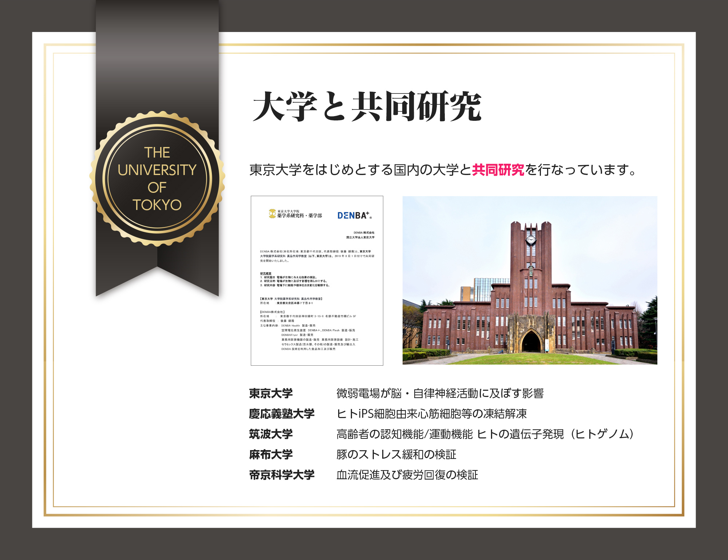This screenshot has height=560, width=728.
Task: Click 豚のストレス緩和の検証 text
Action: click(396, 454)
